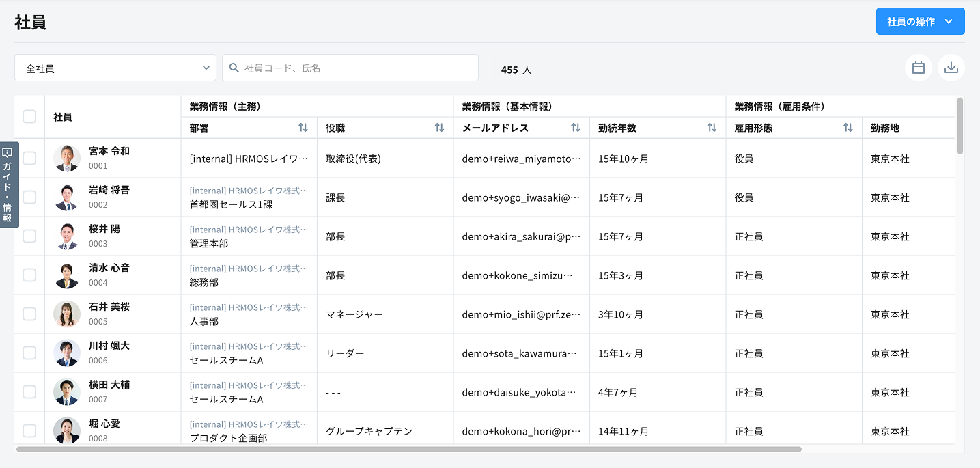Check the box for 清水 心音
This screenshot has height=468, width=980.
click(x=29, y=275)
